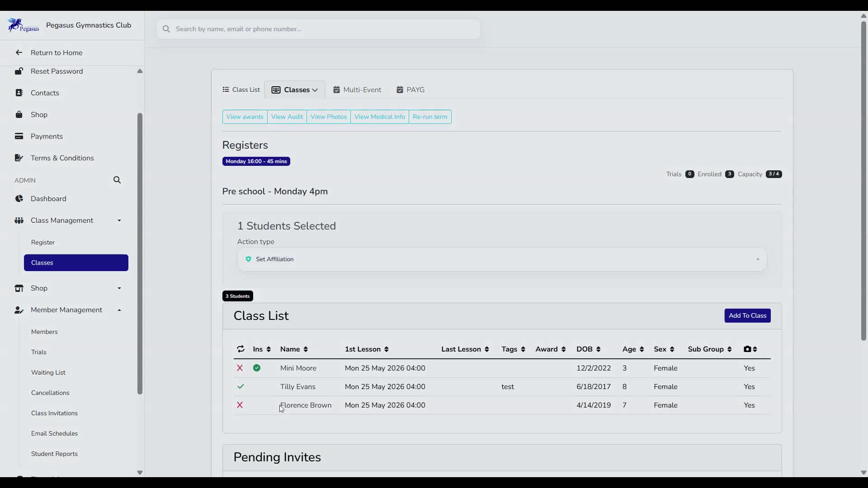Screen dimensions: 868x488
Task: Click the admin search magnifier icon
Action: pos(117,180)
